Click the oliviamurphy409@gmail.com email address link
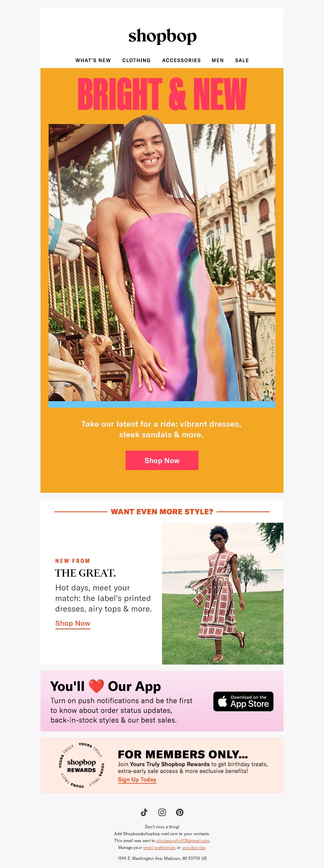324x868 pixels. [183, 840]
